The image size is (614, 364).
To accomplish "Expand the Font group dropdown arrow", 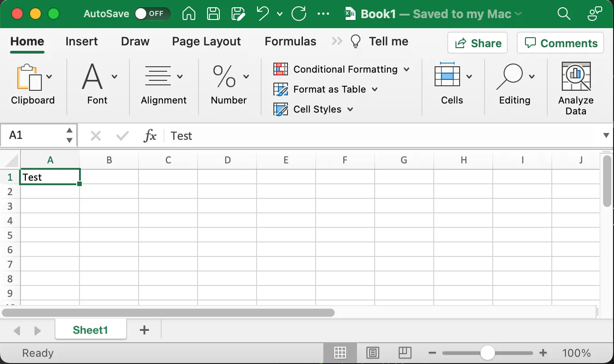I will click(x=114, y=76).
